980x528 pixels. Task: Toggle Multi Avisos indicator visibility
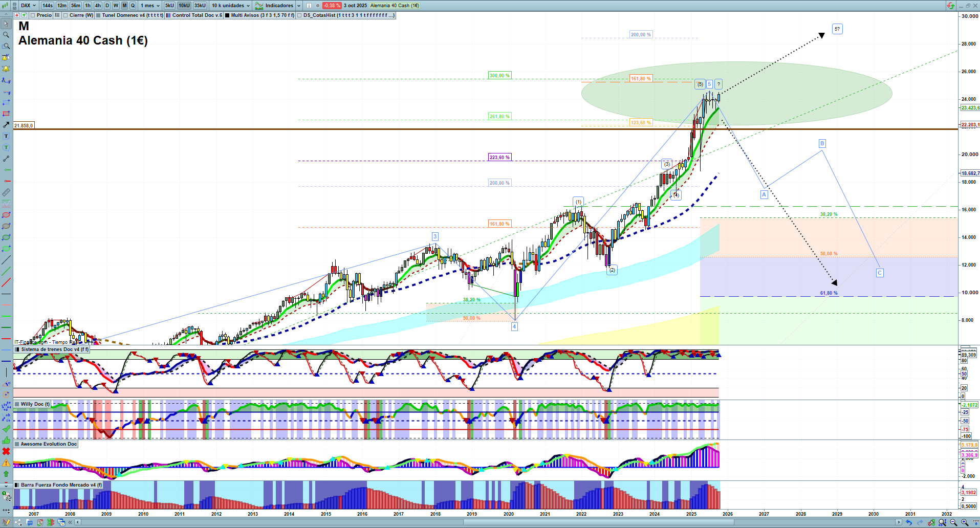pyautogui.click(x=227, y=15)
